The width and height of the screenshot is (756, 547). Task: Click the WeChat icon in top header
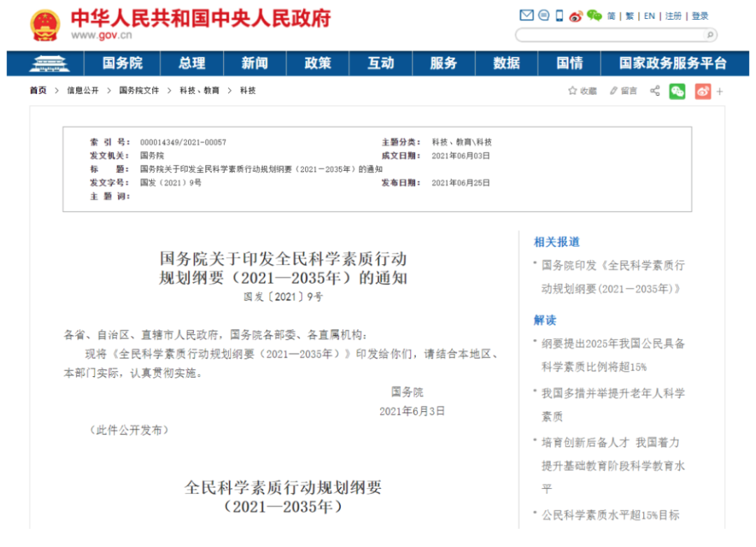594,15
